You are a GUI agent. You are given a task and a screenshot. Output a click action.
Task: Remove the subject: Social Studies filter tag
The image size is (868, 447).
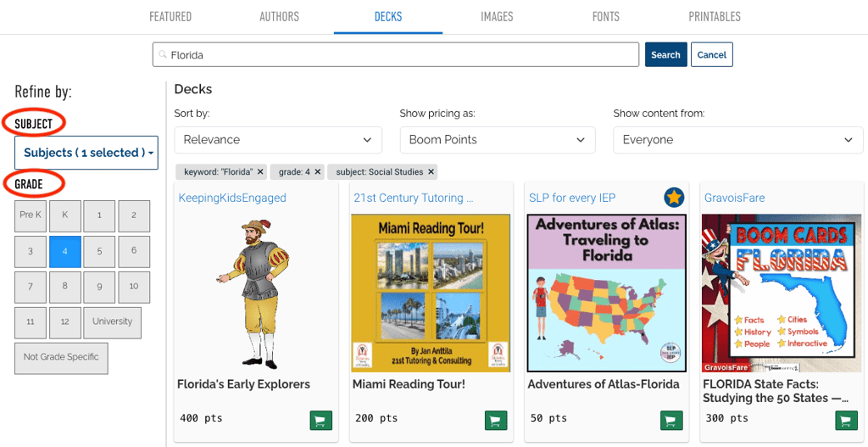pyautogui.click(x=431, y=172)
